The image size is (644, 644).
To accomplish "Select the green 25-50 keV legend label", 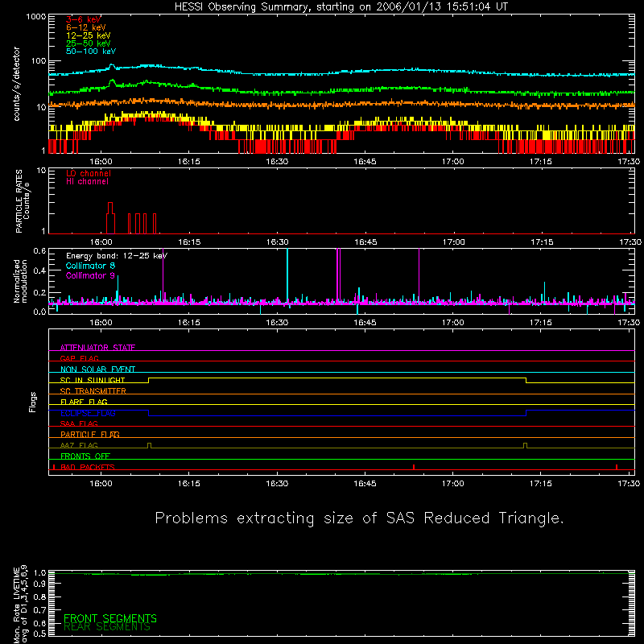I will [x=89, y=43].
